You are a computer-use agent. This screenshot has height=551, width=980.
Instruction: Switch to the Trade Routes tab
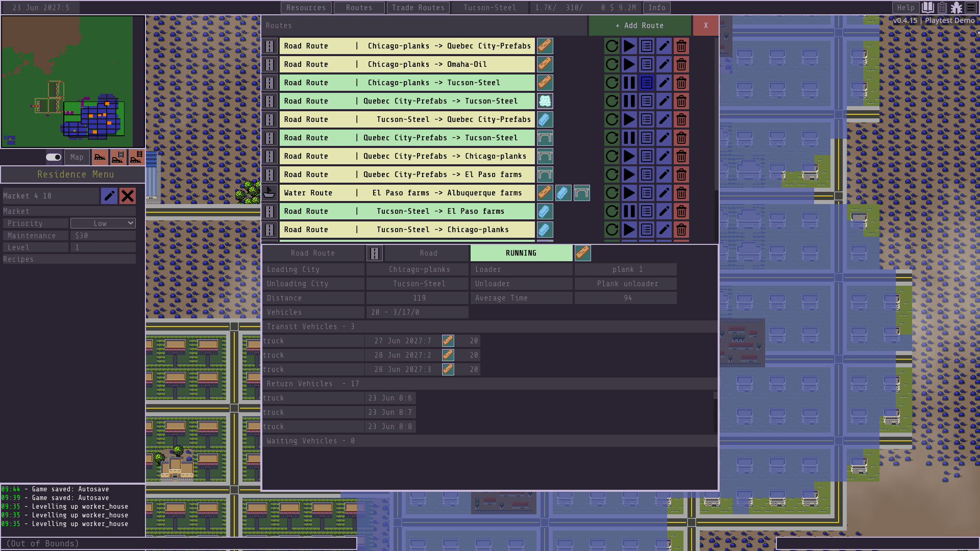click(x=418, y=8)
